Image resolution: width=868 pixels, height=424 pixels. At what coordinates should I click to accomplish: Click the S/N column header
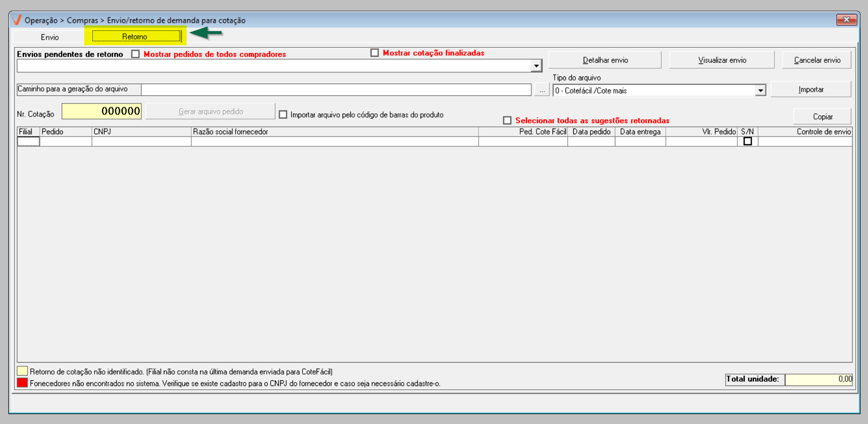pyautogui.click(x=747, y=132)
